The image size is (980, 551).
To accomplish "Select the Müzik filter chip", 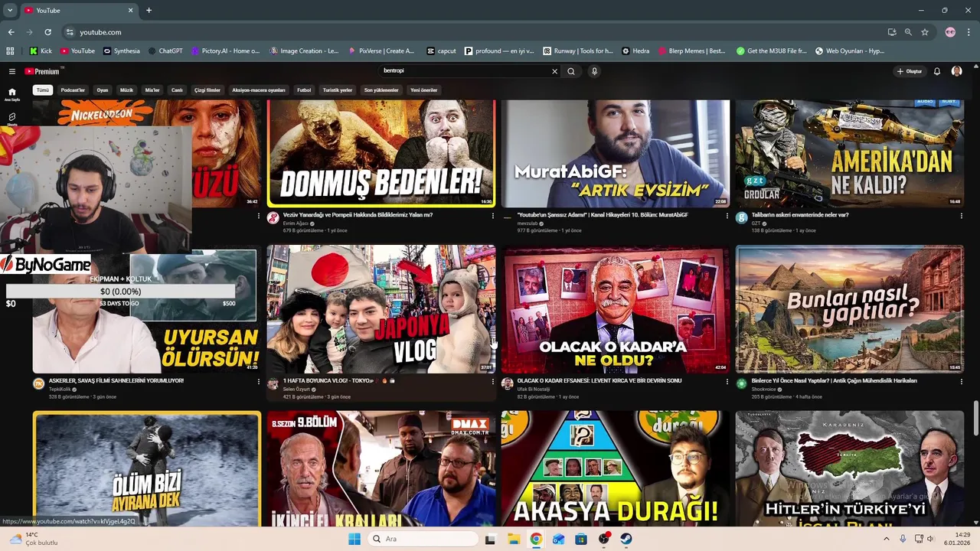I will pos(126,90).
